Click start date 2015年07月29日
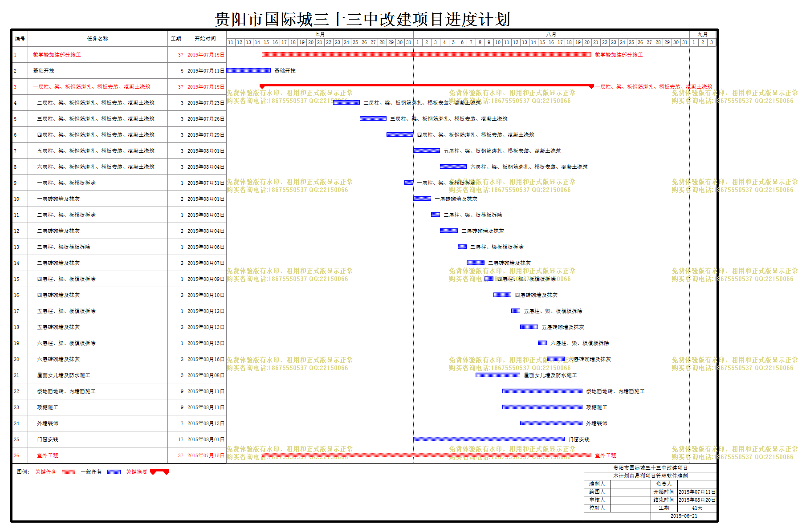The width and height of the screenshot is (798, 532). 206,135
